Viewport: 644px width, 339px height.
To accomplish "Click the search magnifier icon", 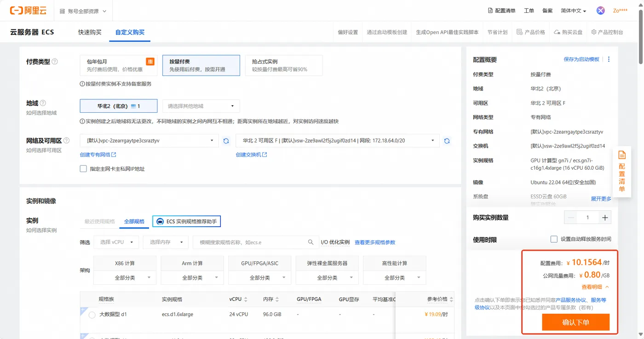I will (x=311, y=242).
